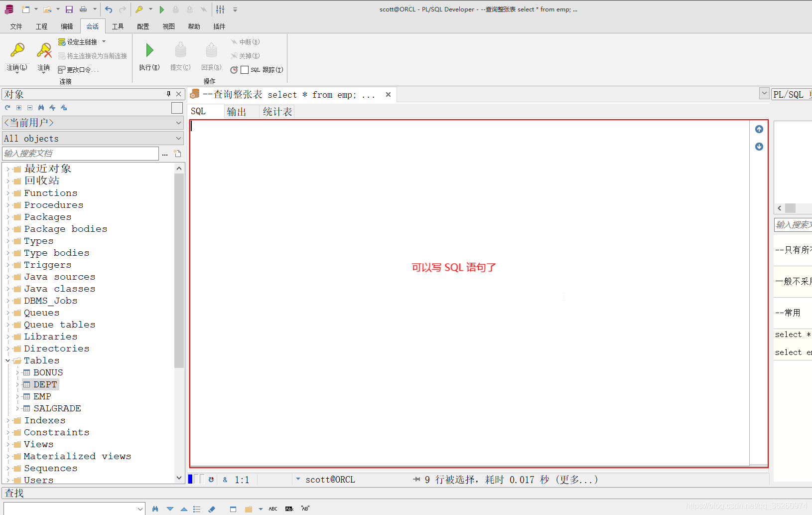Expand the Functions tree node
Viewport: 812px width, 515px height.
(x=8, y=193)
